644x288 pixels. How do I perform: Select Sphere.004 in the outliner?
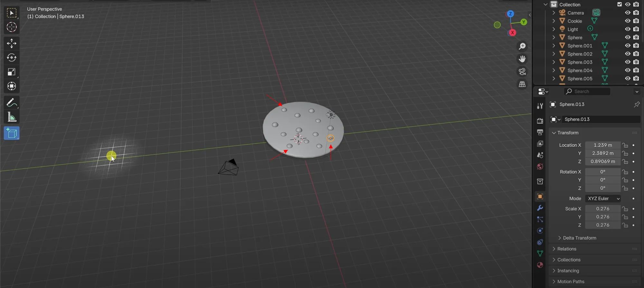tap(580, 70)
